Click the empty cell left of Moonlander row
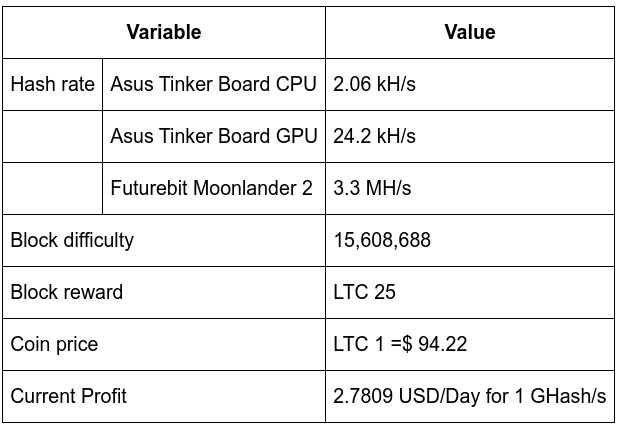The image size is (618, 433). click(x=52, y=188)
